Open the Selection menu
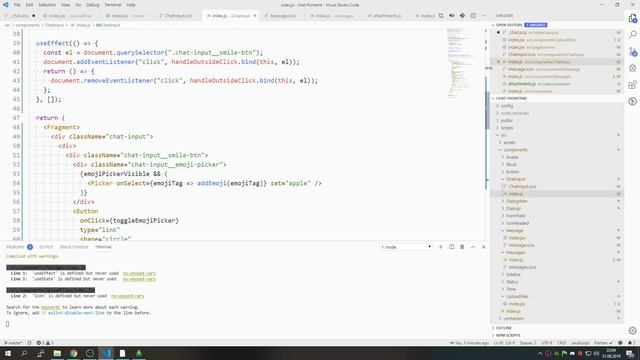The width and height of the screenshot is (640, 360). 47,5
